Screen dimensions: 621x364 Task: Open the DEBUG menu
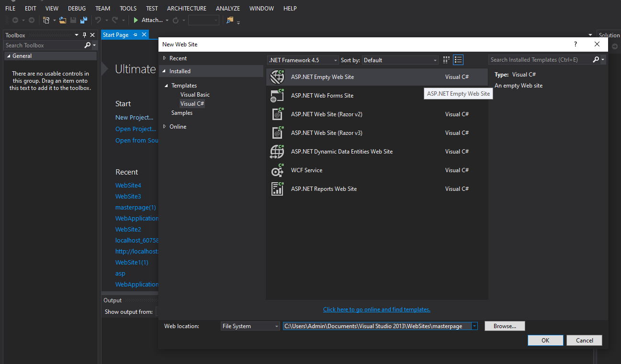coord(77,8)
